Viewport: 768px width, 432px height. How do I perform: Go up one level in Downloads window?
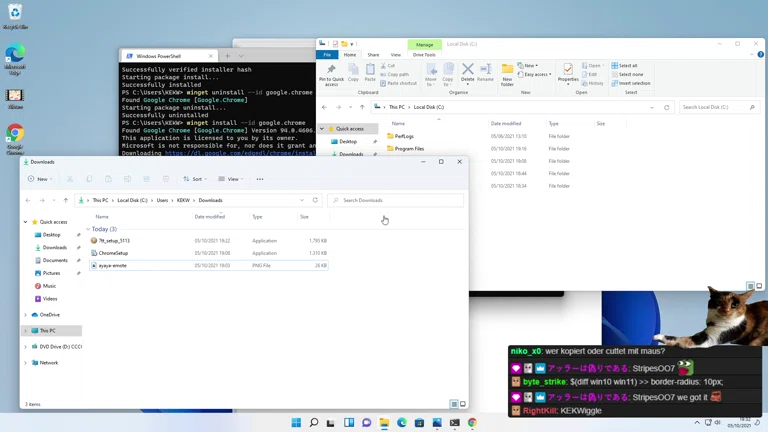point(66,200)
